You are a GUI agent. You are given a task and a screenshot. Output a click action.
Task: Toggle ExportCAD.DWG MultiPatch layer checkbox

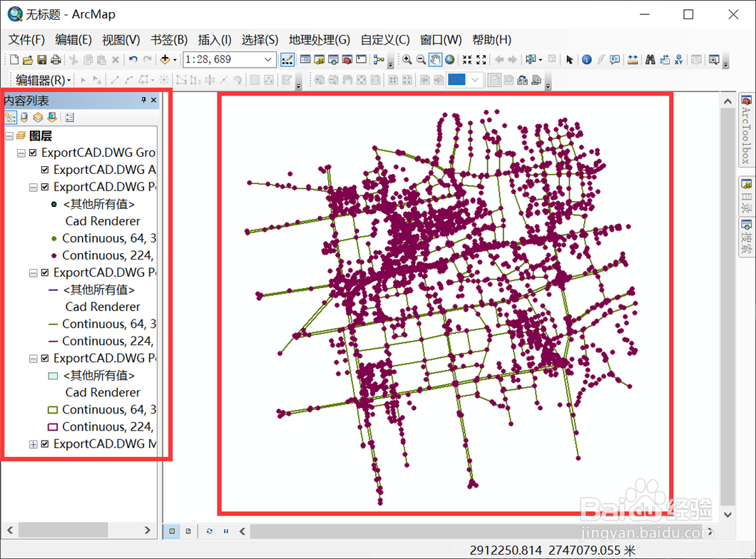(x=45, y=443)
